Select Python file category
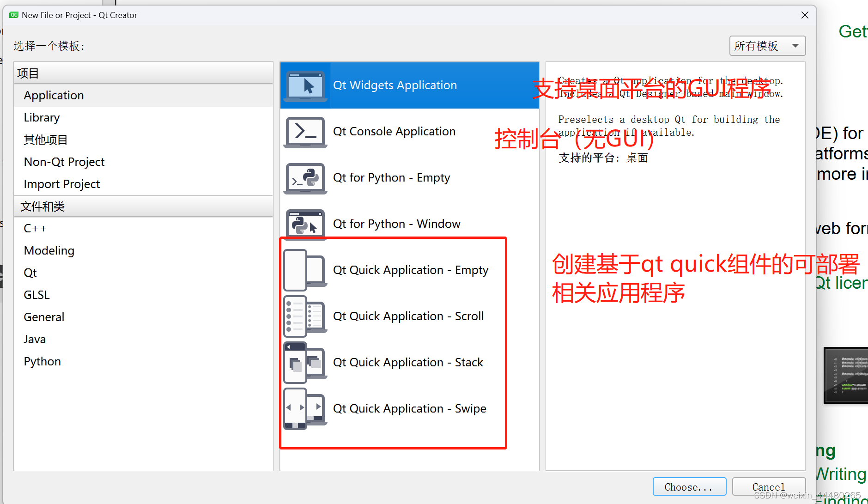Viewport: 868px width, 504px height. point(144,362)
